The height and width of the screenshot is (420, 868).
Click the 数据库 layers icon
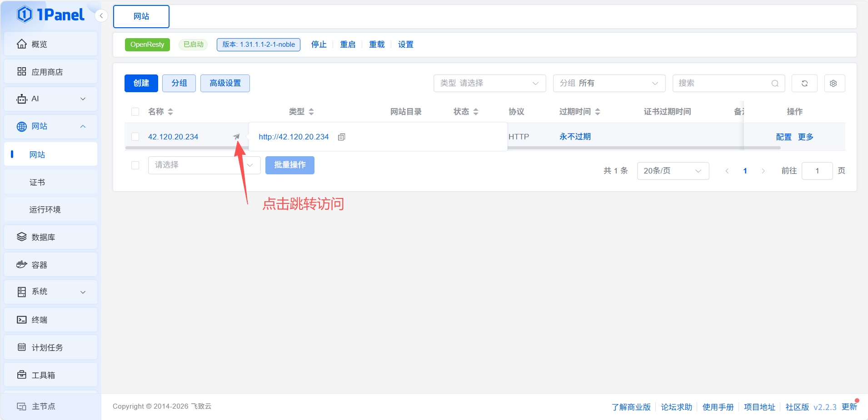click(x=21, y=237)
